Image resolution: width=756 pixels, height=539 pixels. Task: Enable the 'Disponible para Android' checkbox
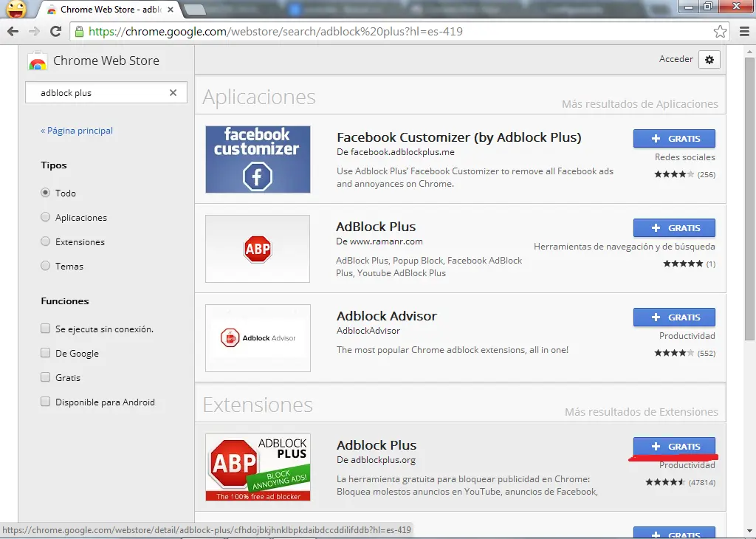(x=45, y=402)
